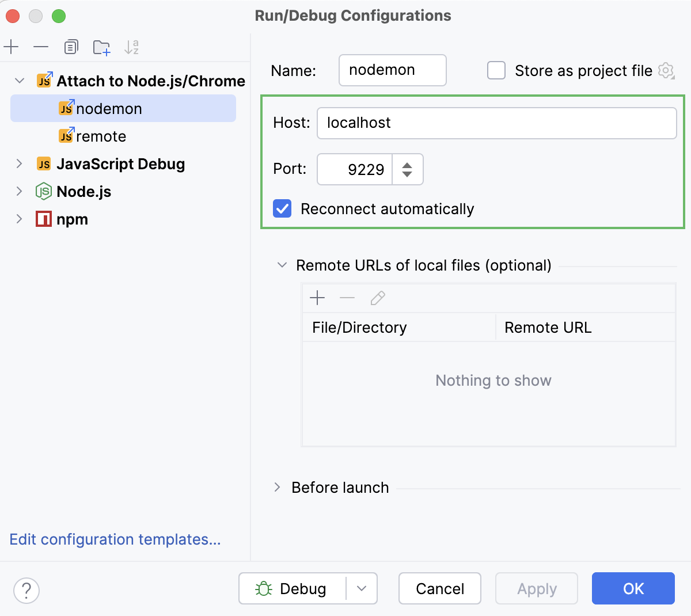This screenshot has height=616, width=691.
Task: Collapse the Attach to Node.js/Chrome group
Action: 20,81
